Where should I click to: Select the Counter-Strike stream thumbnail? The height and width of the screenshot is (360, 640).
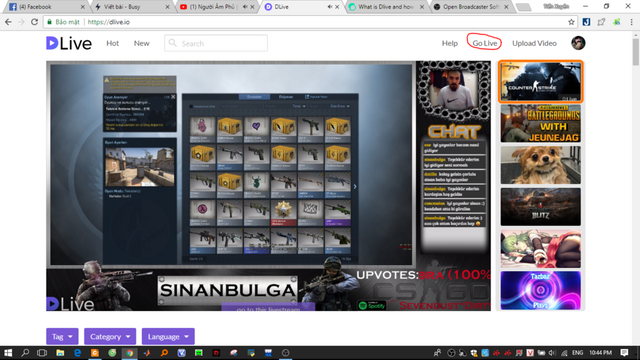[540, 82]
